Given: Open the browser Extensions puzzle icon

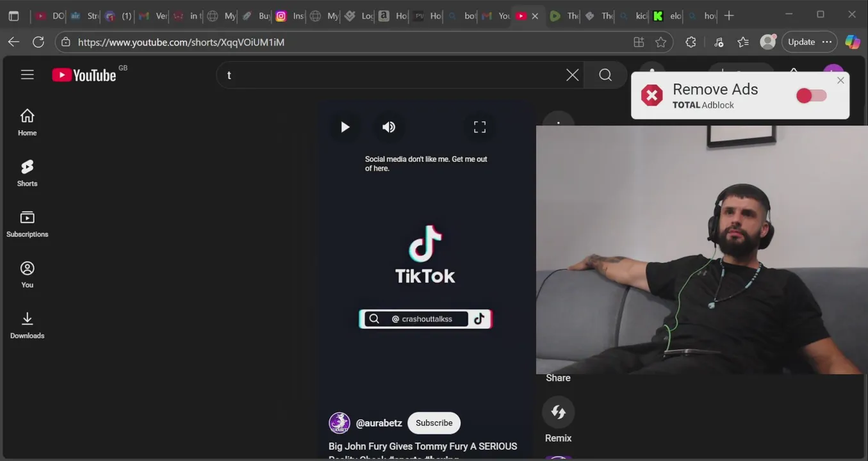Looking at the screenshot, I should pos(691,42).
